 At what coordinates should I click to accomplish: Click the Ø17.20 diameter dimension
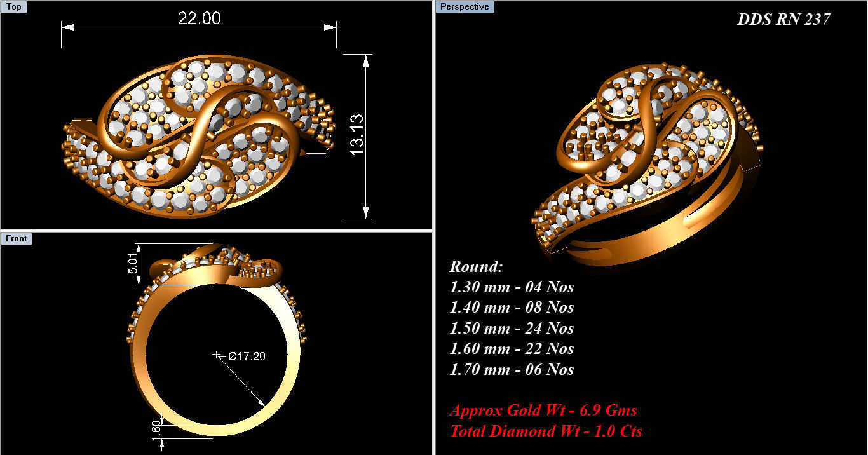click(247, 357)
